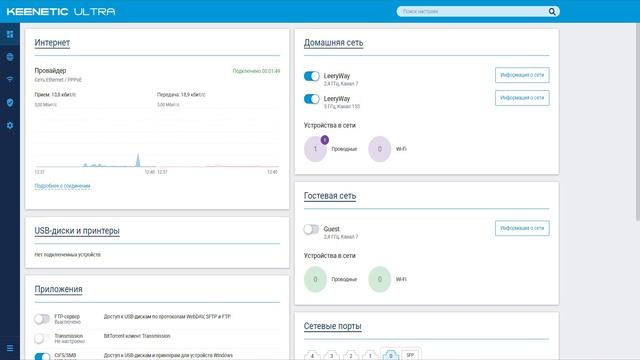Select network port 0 icon
The image size is (640, 360).
coord(391,355)
